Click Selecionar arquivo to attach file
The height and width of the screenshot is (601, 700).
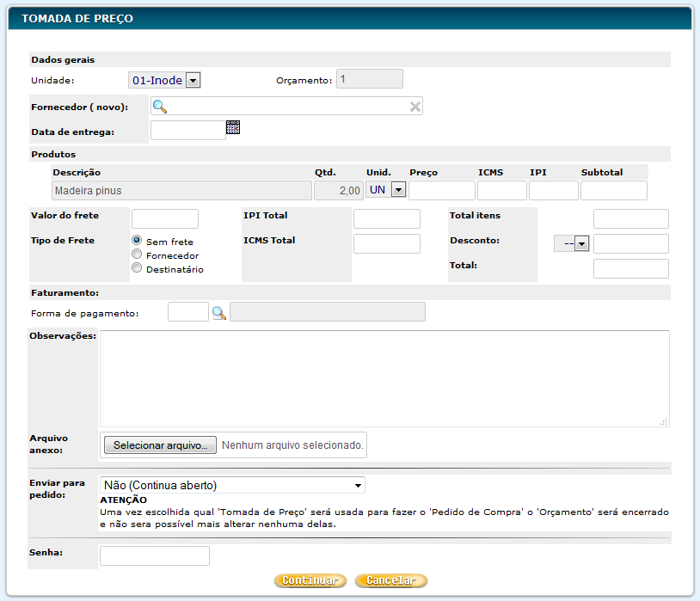click(x=160, y=445)
